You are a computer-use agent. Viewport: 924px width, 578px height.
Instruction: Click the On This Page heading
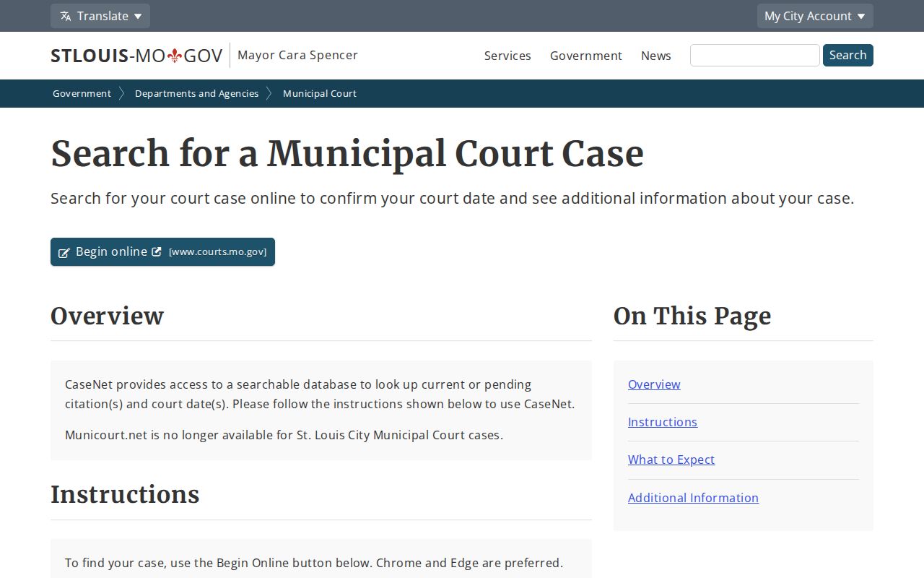pos(692,316)
